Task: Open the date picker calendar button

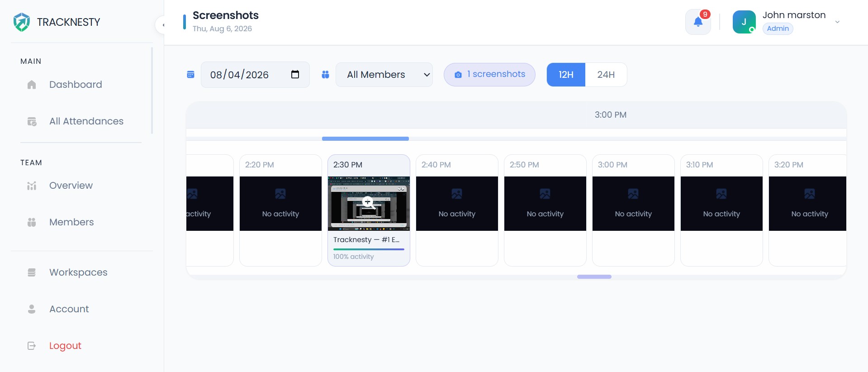Action: [x=295, y=74]
